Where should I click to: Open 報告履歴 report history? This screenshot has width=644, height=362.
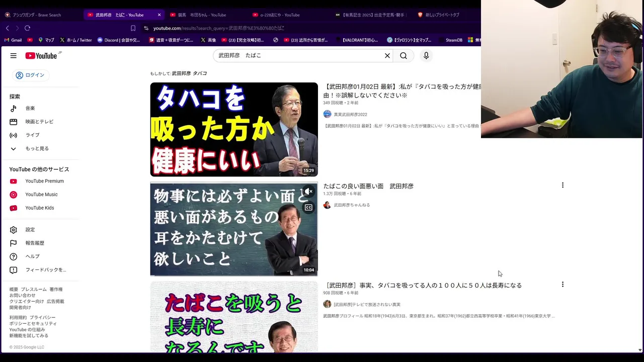pos(40,243)
